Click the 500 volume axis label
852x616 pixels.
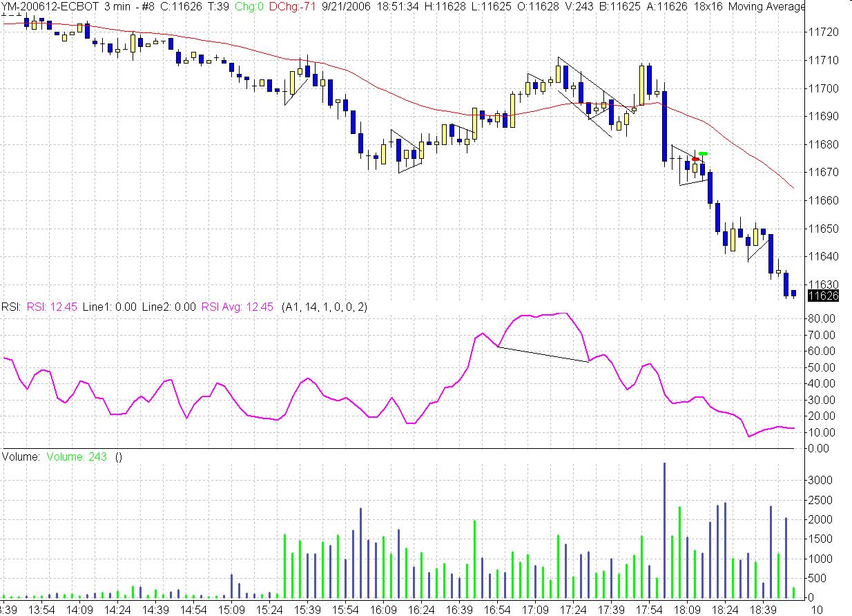pyautogui.click(x=817, y=578)
